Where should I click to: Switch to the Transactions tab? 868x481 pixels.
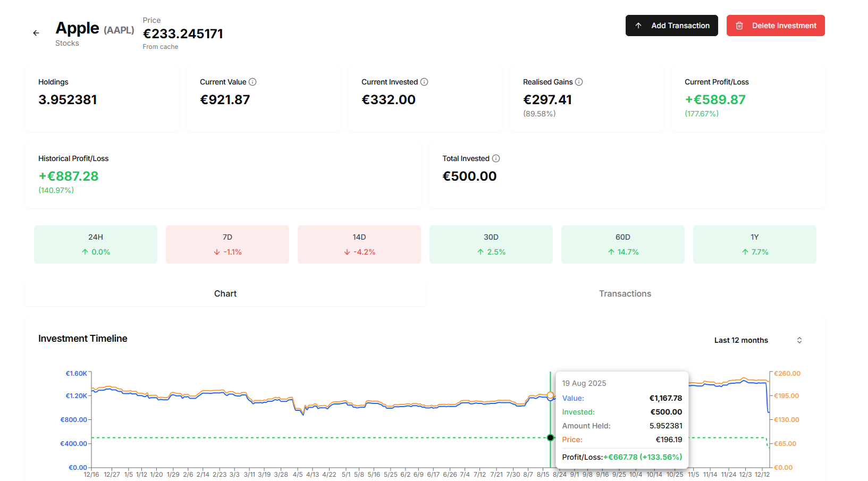[625, 293]
